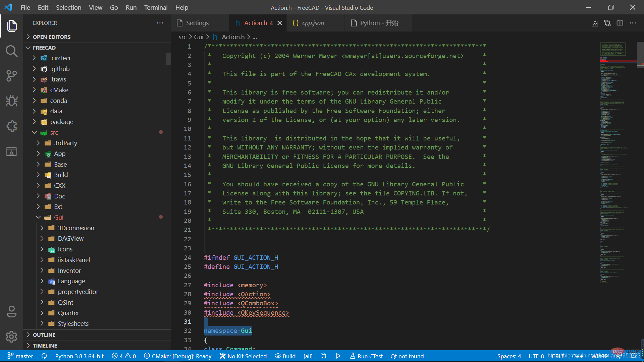This screenshot has height=362, width=644.
Task: Open the Source Control view
Action: (x=11, y=76)
